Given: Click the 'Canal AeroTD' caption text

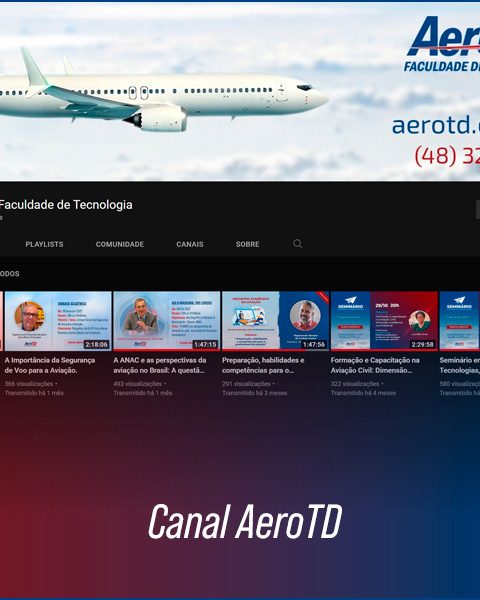Looking at the screenshot, I should [x=245, y=521].
